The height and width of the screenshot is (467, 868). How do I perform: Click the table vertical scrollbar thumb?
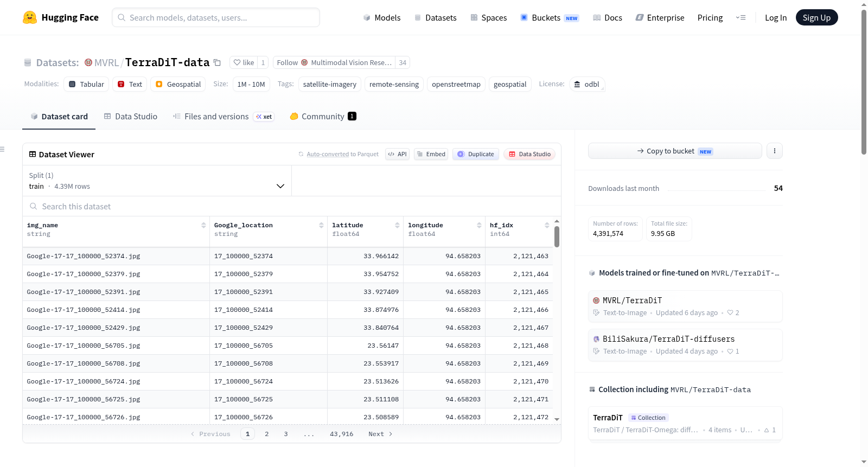click(x=557, y=236)
